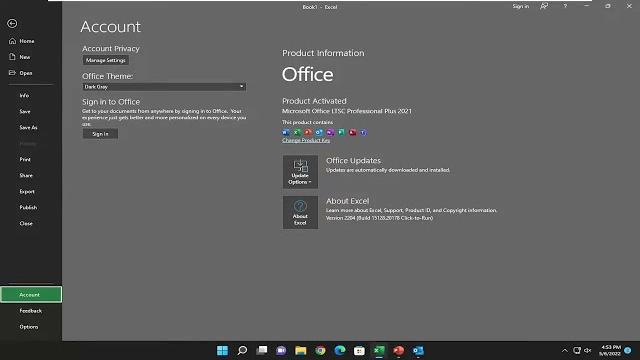Screen dimensions: 640x360
Task: Click the Microsoft Office LTSC Professional Plus 2021 text
Action: pyautogui.click(x=347, y=111)
